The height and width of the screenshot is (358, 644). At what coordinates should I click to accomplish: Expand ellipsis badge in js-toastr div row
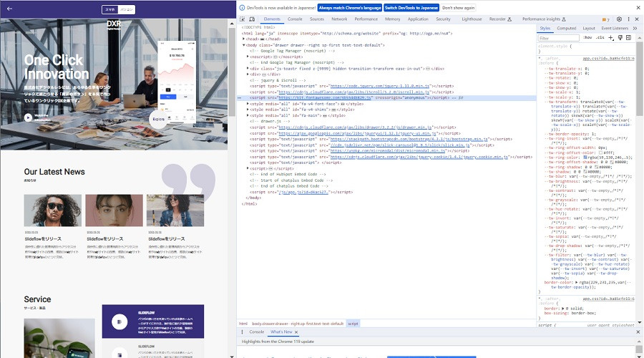pos(428,69)
